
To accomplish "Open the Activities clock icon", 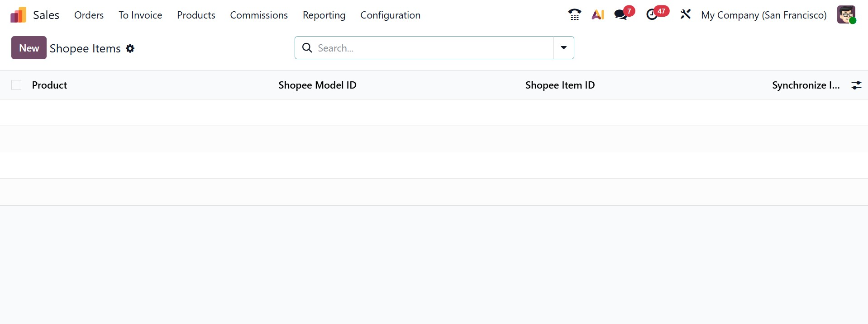I will [x=652, y=15].
